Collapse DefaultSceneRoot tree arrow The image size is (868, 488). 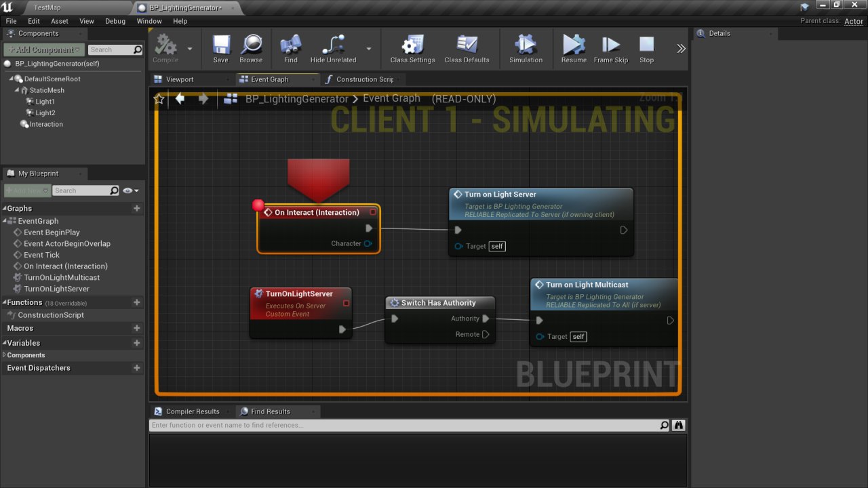pyautogui.click(x=11, y=79)
